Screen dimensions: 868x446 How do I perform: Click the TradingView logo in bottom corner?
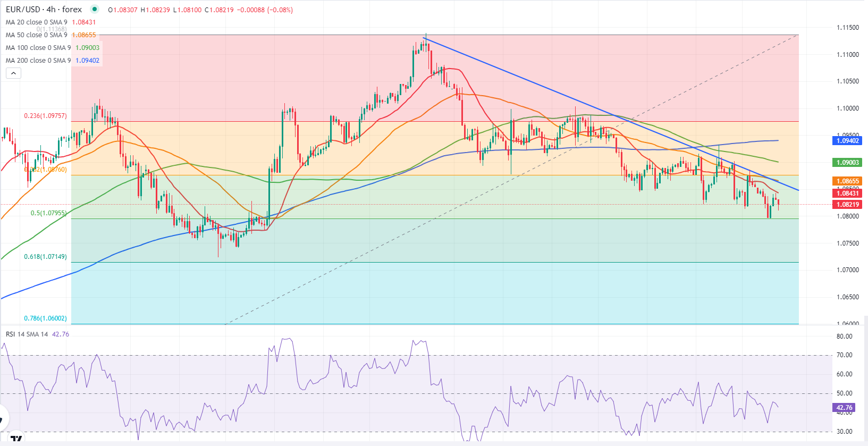(x=16, y=439)
